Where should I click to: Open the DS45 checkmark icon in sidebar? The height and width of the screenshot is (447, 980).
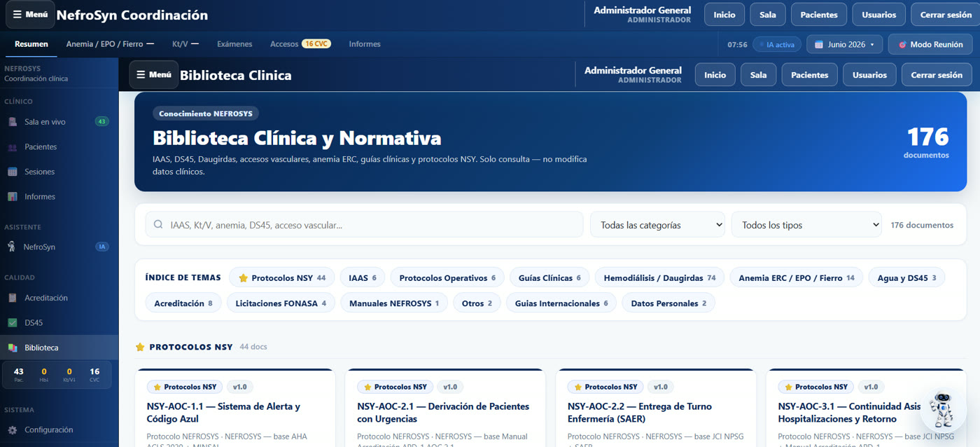pos(12,323)
